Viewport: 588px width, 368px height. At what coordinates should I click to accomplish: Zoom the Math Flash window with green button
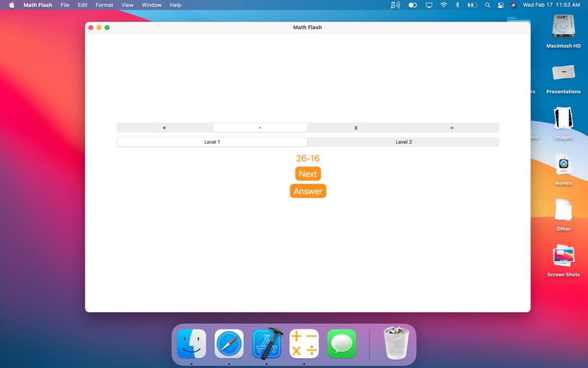pyautogui.click(x=107, y=27)
